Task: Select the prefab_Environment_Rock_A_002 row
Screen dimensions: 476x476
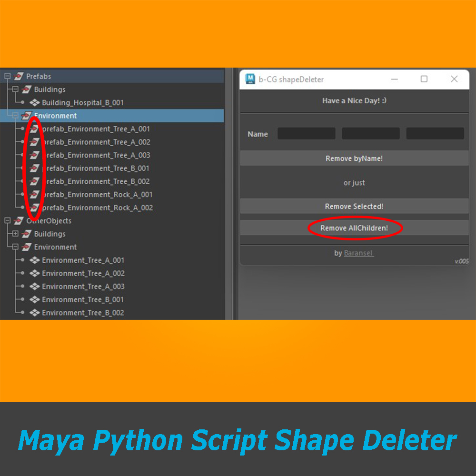Action: click(x=98, y=208)
